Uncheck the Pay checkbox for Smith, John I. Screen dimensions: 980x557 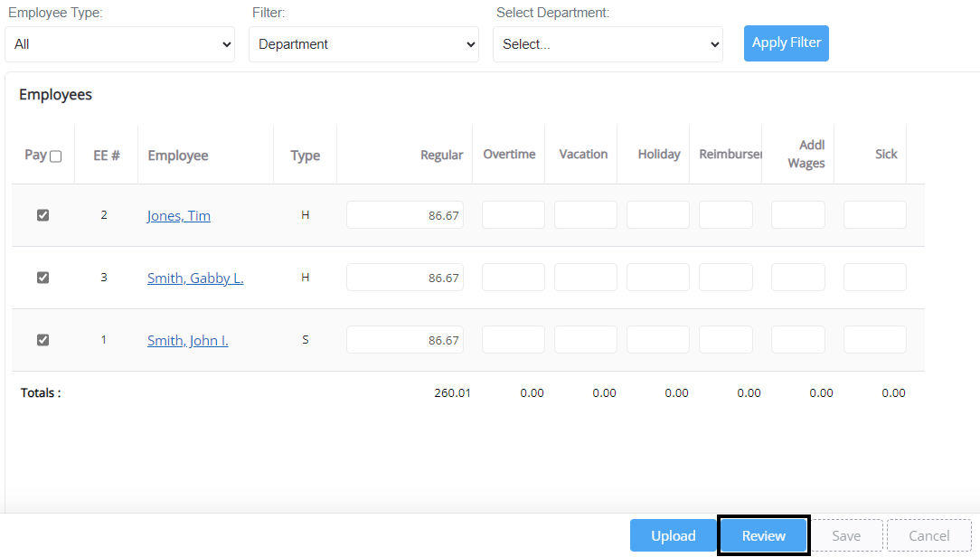[42, 339]
